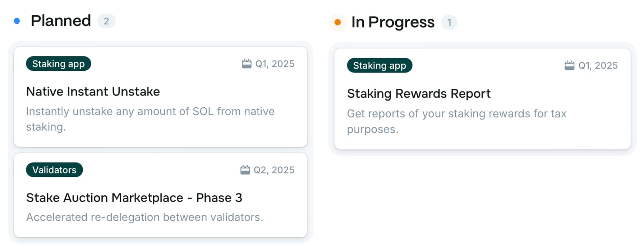Click the Validators tag

[54, 170]
